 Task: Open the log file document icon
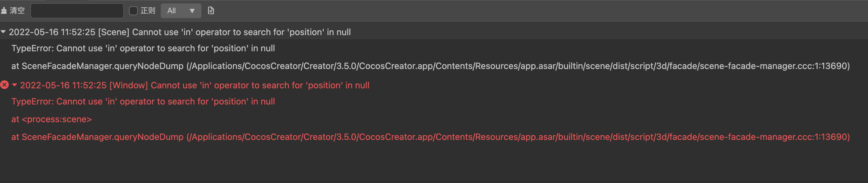pyautogui.click(x=211, y=11)
